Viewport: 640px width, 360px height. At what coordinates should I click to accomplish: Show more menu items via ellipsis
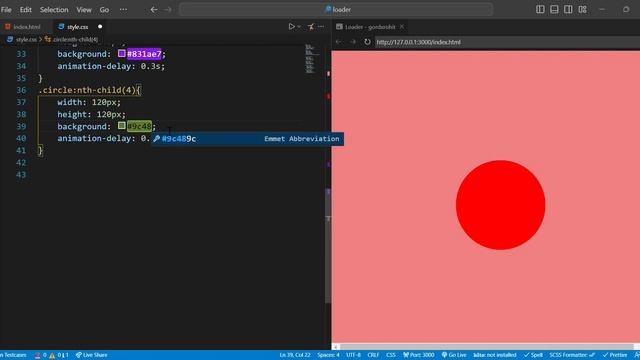pos(123,9)
